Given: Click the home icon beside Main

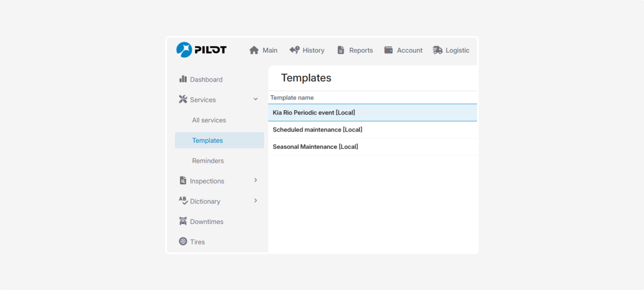Looking at the screenshot, I should [254, 50].
